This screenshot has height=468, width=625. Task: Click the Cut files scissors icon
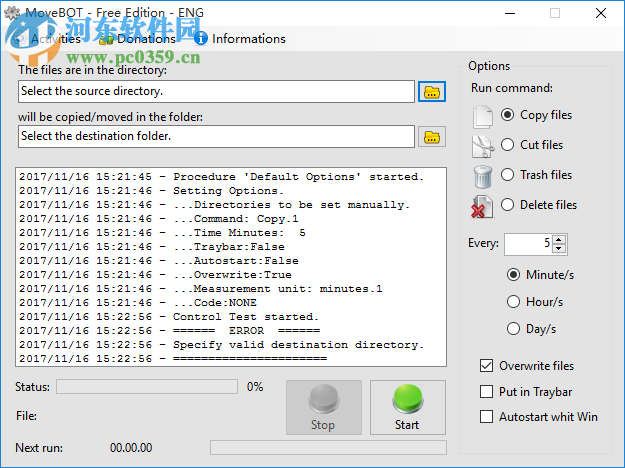483,146
